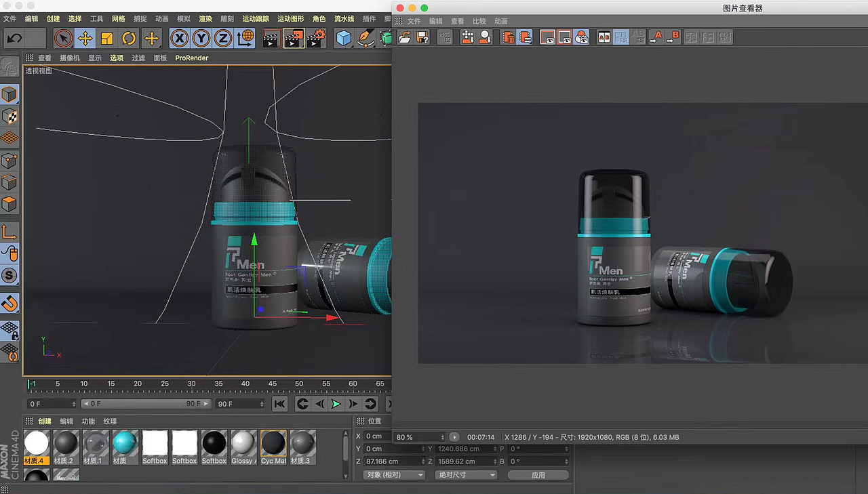The image size is (868, 494).
Task: Toggle Enable Snap magnet icon
Action: click(x=9, y=303)
